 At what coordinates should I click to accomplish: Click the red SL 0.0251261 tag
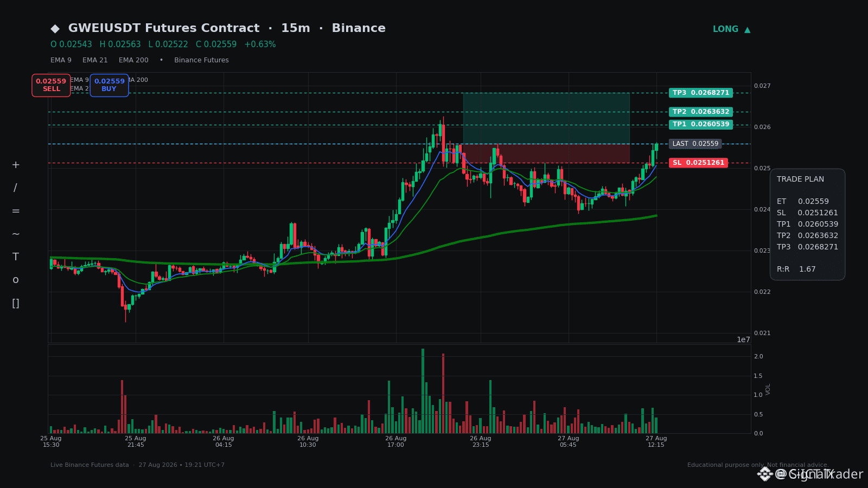pos(698,163)
